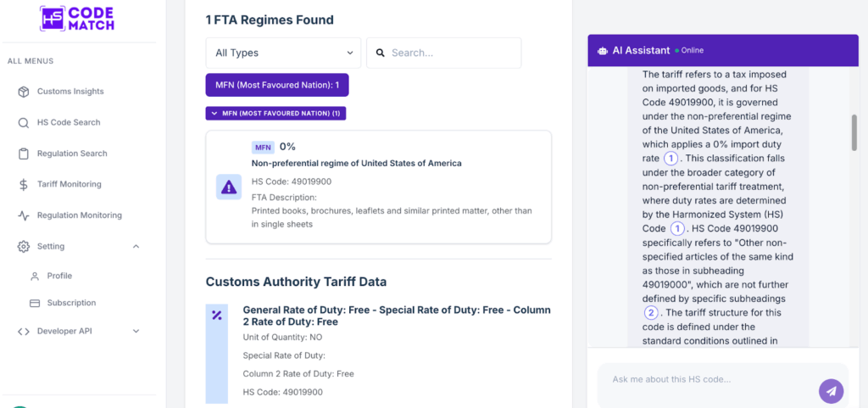868x408 pixels.
Task: Click the HS Code Search magnifier icon
Action: (23, 123)
